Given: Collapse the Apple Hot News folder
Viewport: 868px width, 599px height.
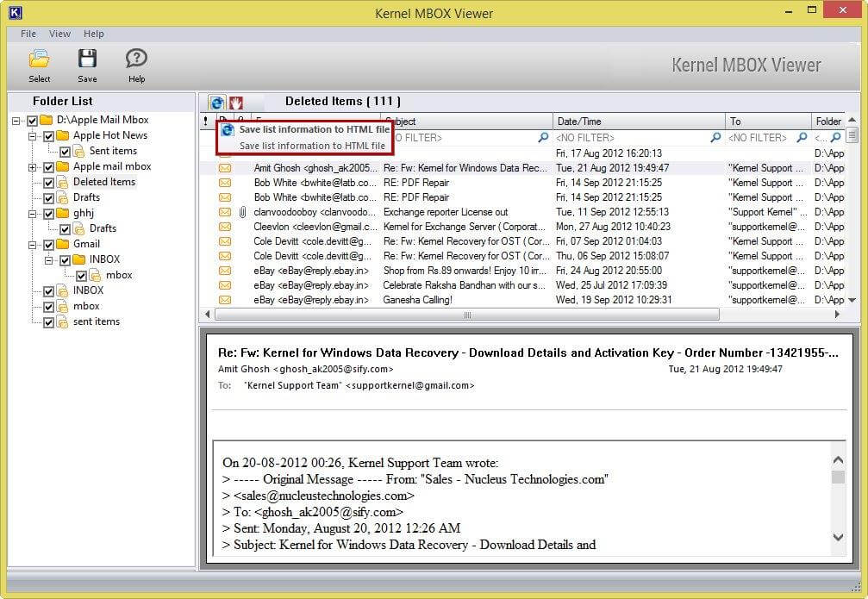Looking at the screenshot, I should (x=32, y=135).
